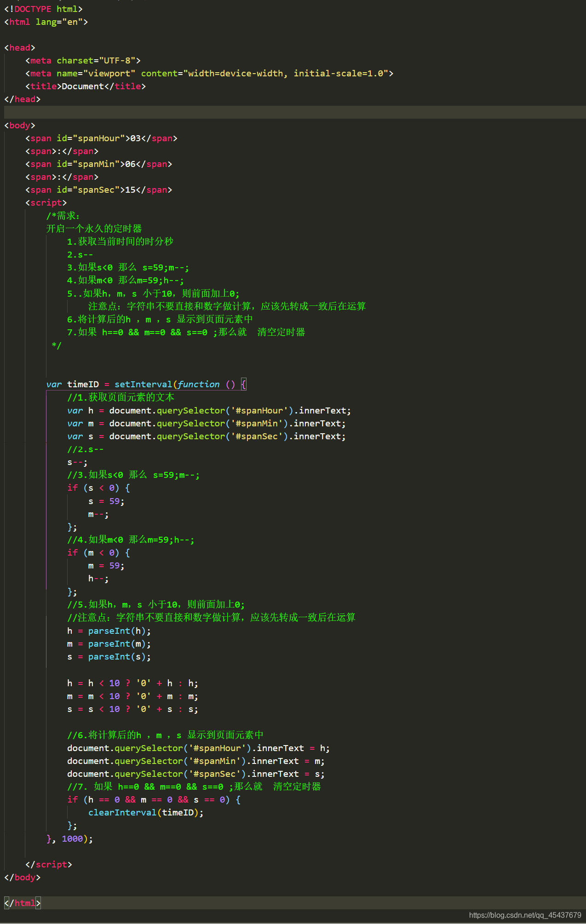Click the 'h--;' statement
Viewport: 586px width, 924px height.
click(x=98, y=579)
